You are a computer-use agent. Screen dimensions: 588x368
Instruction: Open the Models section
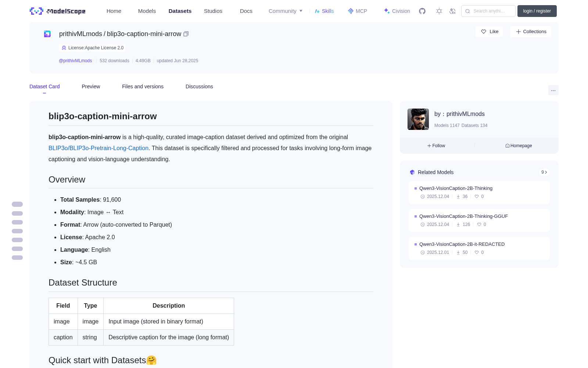coord(147,11)
